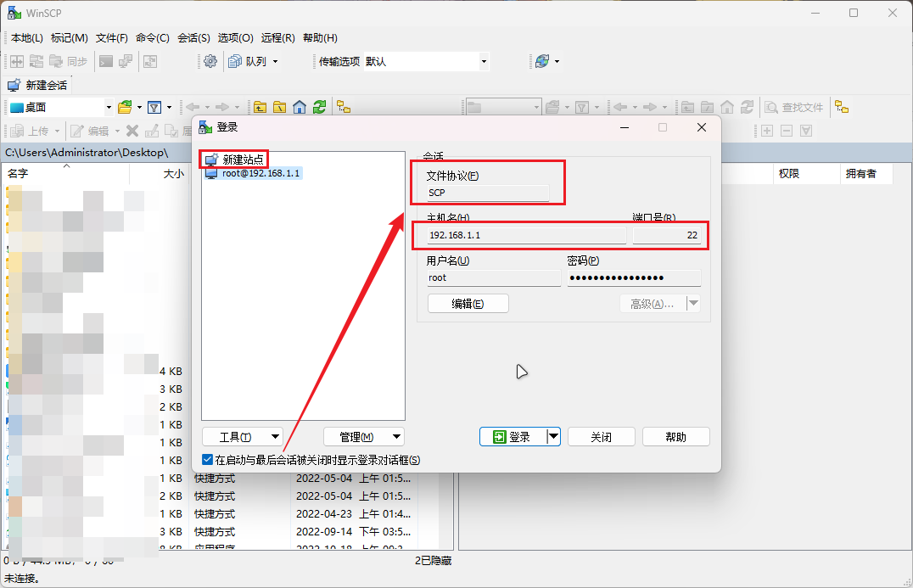Click the 编辑 button under username
The image size is (913, 588).
click(x=468, y=303)
